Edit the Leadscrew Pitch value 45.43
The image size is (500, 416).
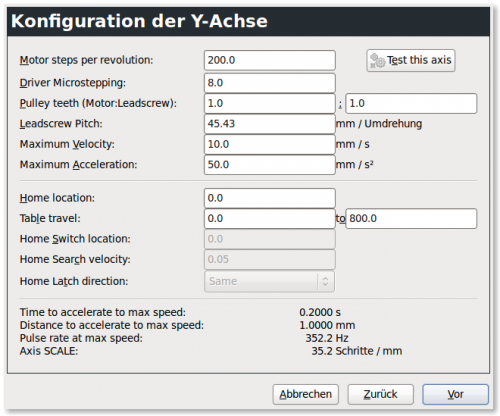tap(269, 124)
